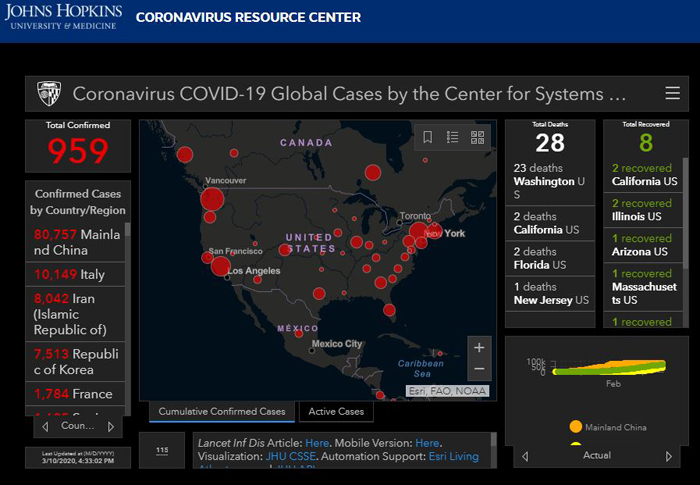Click the Coun... pager label
Viewport: 700px width, 485px height.
78,426
